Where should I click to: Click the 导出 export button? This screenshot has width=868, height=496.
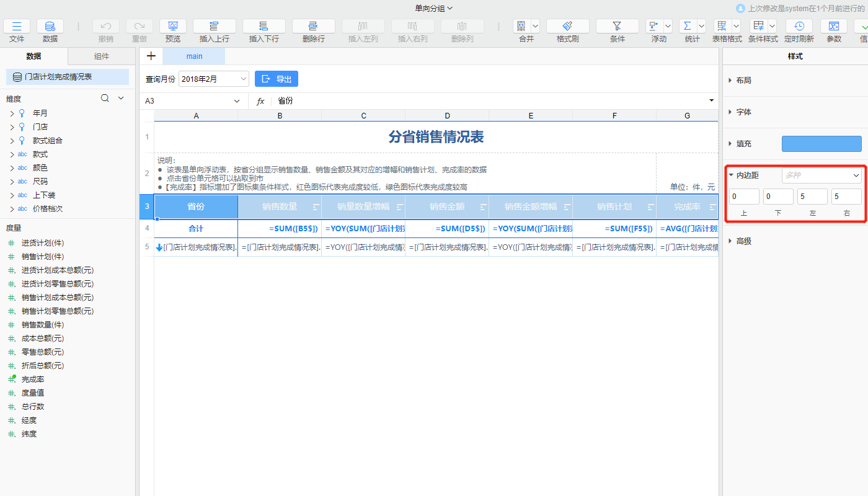(276, 79)
